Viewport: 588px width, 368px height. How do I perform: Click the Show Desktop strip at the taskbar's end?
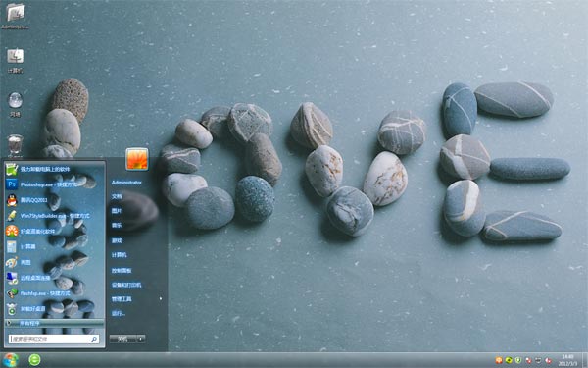585,360
